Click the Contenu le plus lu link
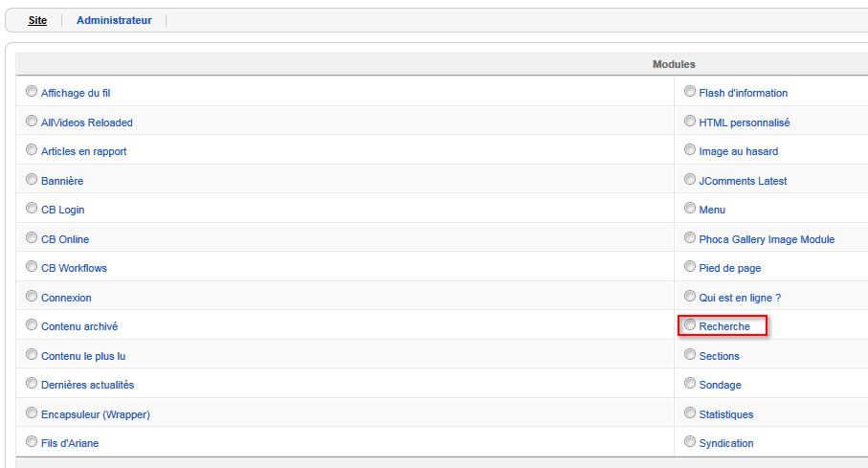 [83, 356]
